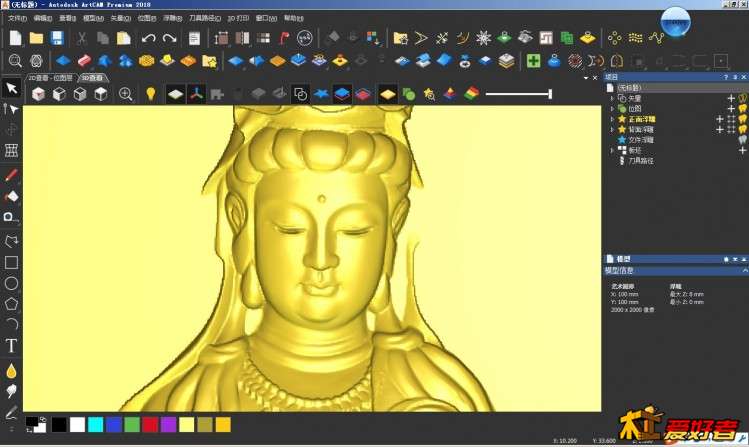749x447 pixels.
Task: Pick the cyan color swatch
Action: click(x=96, y=425)
